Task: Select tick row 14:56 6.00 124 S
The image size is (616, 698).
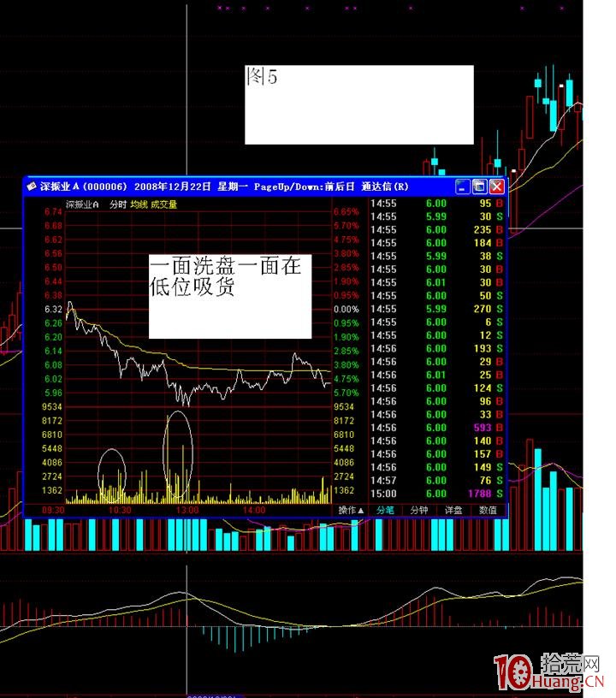Action: [436, 388]
